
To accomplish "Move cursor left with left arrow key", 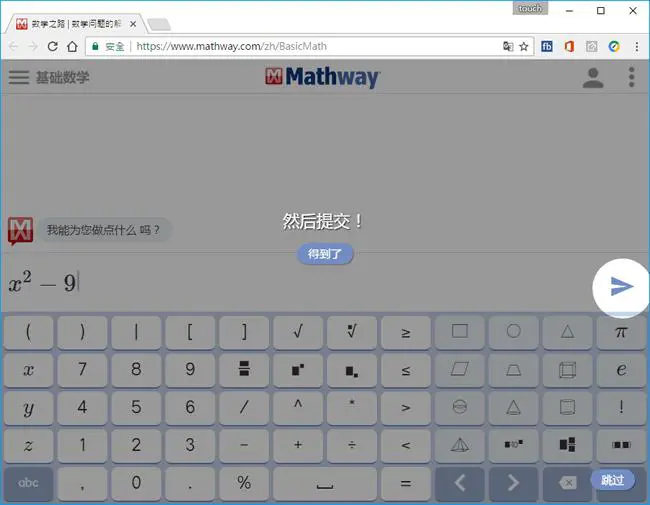I will pos(460,483).
